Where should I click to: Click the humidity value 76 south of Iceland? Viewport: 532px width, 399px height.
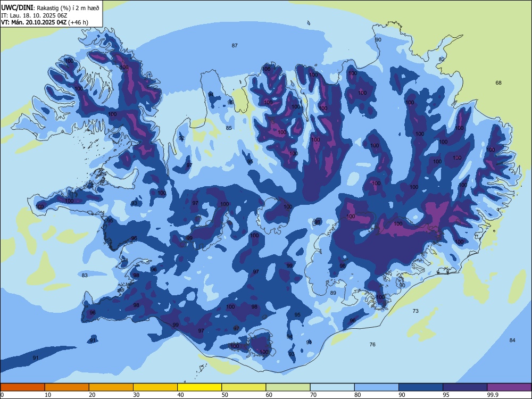pyautogui.click(x=372, y=344)
